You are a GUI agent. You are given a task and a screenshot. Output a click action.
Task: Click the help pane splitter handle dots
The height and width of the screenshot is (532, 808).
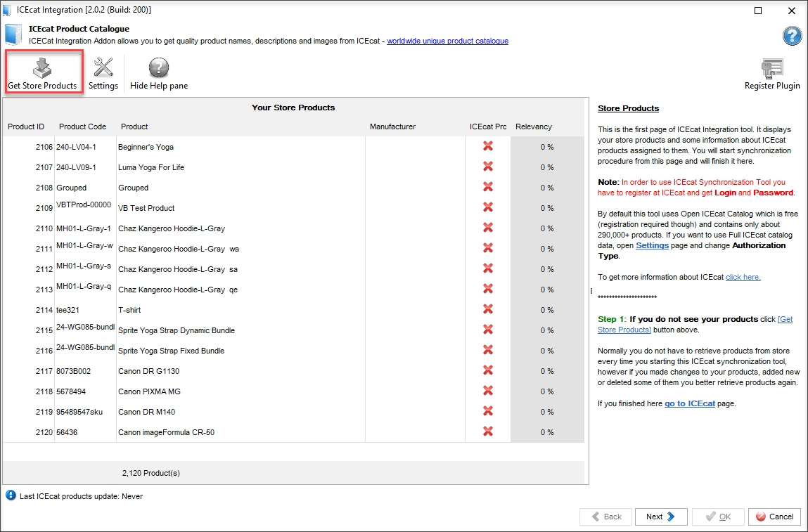(591, 291)
